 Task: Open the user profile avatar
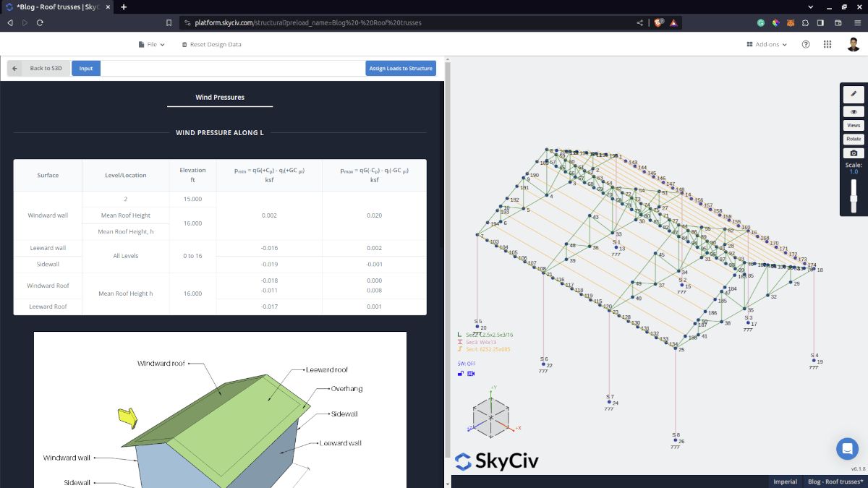point(854,44)
